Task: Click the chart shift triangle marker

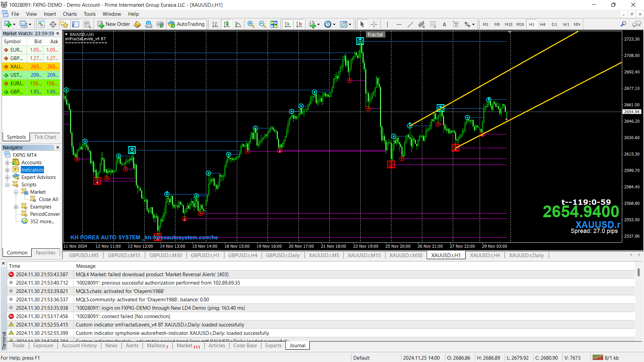Action: (510, 32)
